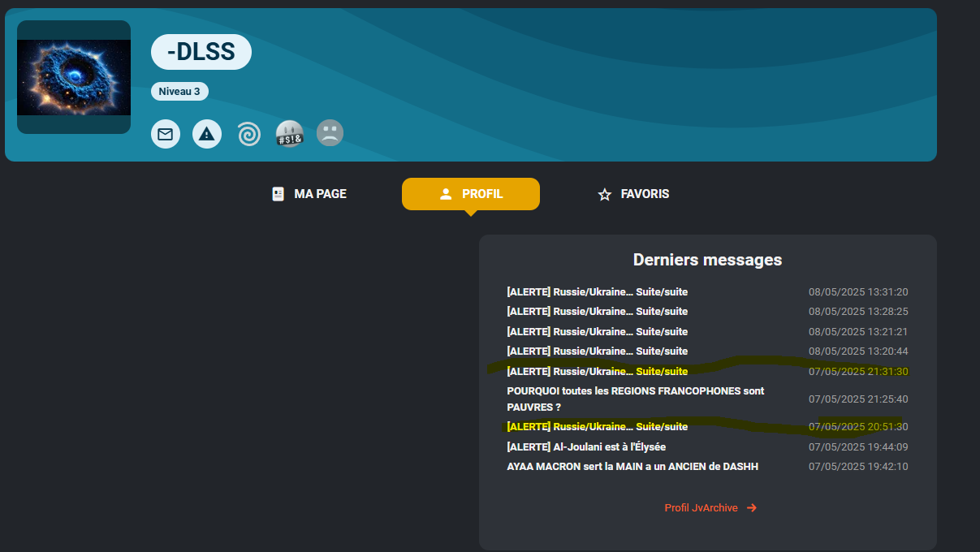Click the warning triangle report icon
Screen dimensions: 980x552
(x=207, y=134)
